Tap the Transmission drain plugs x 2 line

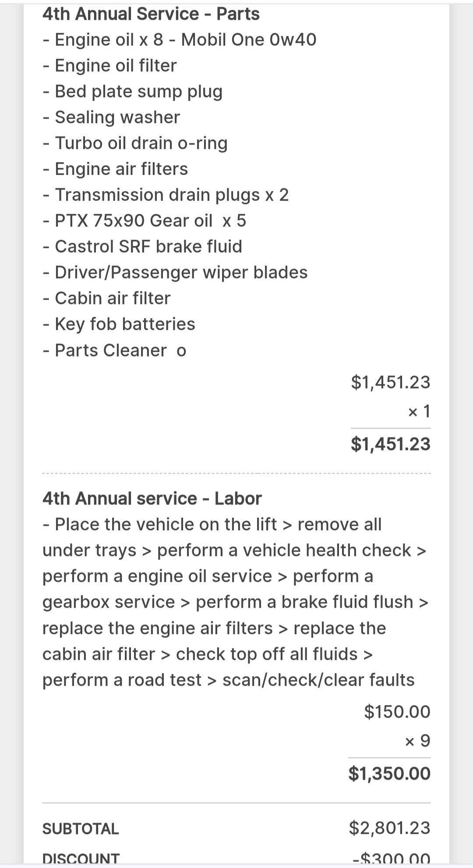[x=166, y=195]
